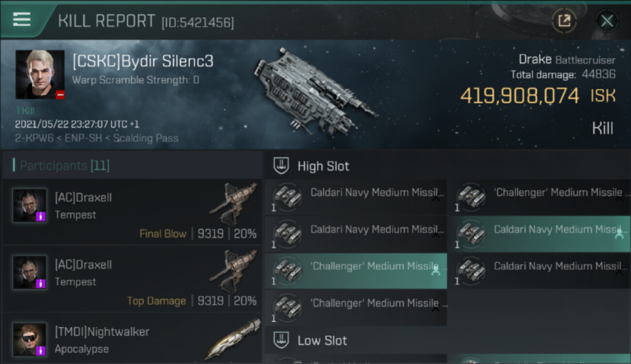631x364 pixels.
Task: Share the kill report via export icon
Action: click(564, 21)
